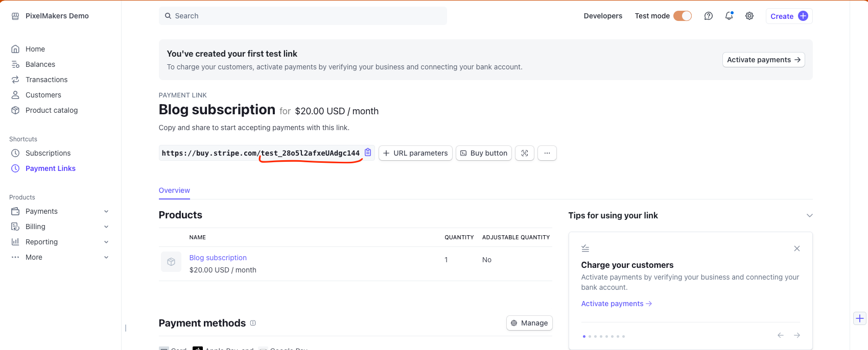Click the plus circle on Create button
Viewport: 868px width, 350px height.
click(803, 16)
